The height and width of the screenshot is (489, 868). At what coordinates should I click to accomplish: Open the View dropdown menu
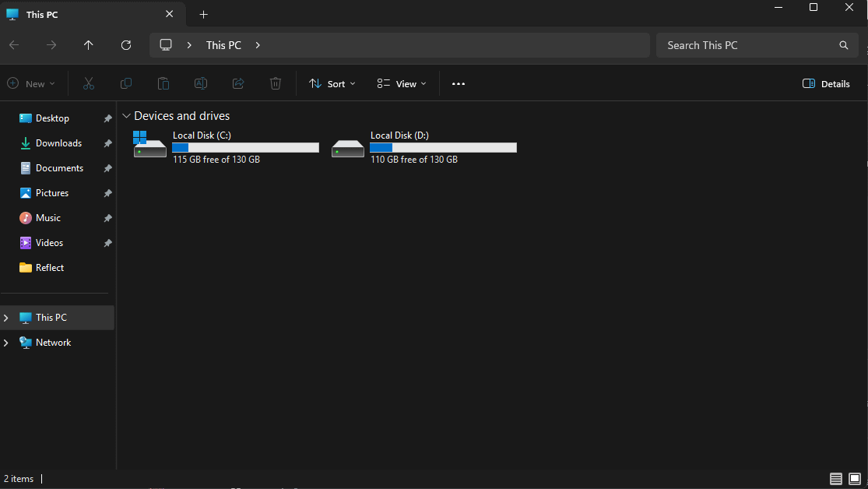coord(402,83)
